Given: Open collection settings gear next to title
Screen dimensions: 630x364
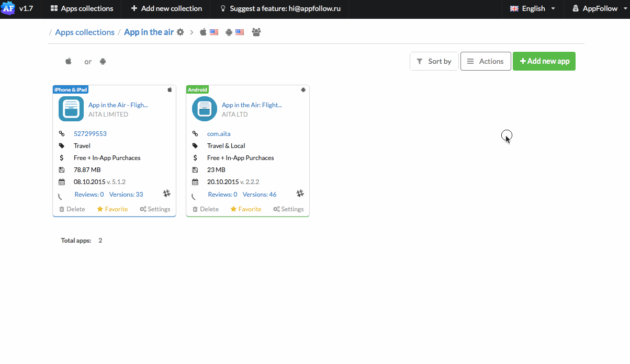Looking at the screenshot, I should [181, 32].
